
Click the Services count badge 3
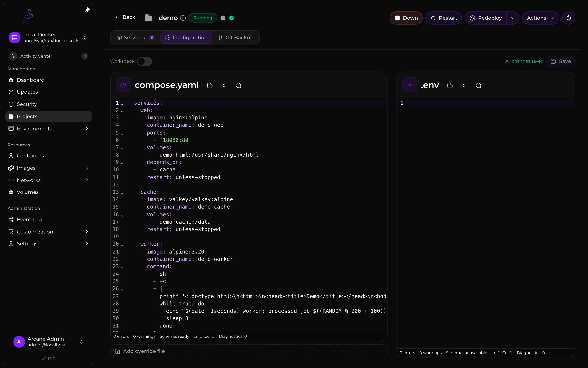(x=152, y=38)
